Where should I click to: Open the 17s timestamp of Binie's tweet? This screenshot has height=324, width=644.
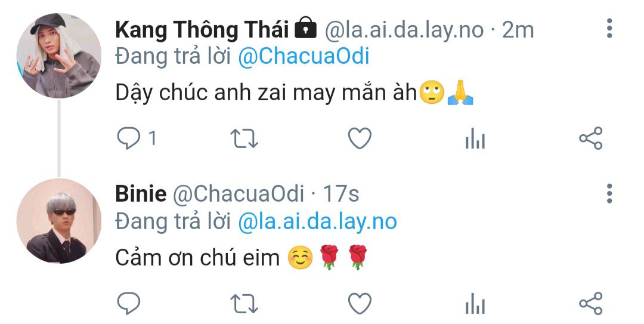point(341,194)
